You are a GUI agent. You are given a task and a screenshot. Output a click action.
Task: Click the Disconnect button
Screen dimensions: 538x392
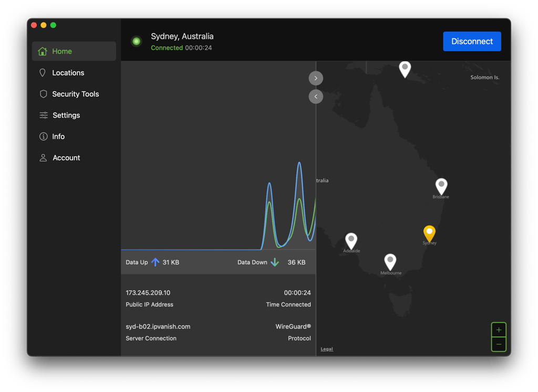[472, 41]
